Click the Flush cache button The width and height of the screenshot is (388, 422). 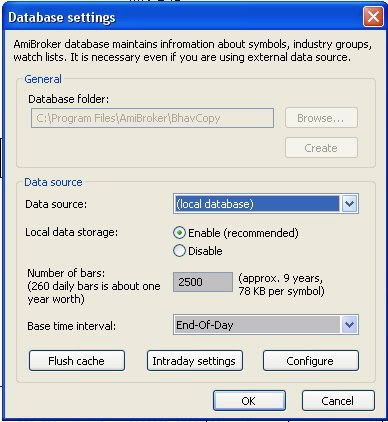(x=77, y=361)
